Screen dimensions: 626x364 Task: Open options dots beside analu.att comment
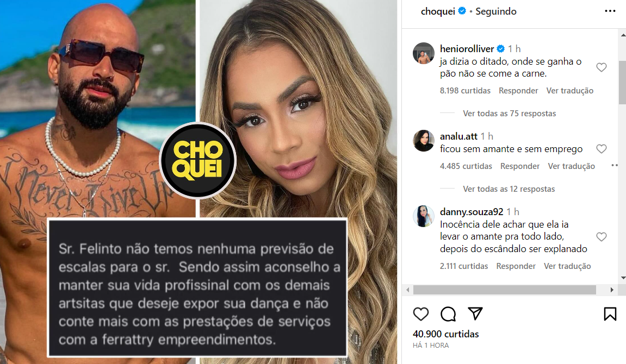615,166
